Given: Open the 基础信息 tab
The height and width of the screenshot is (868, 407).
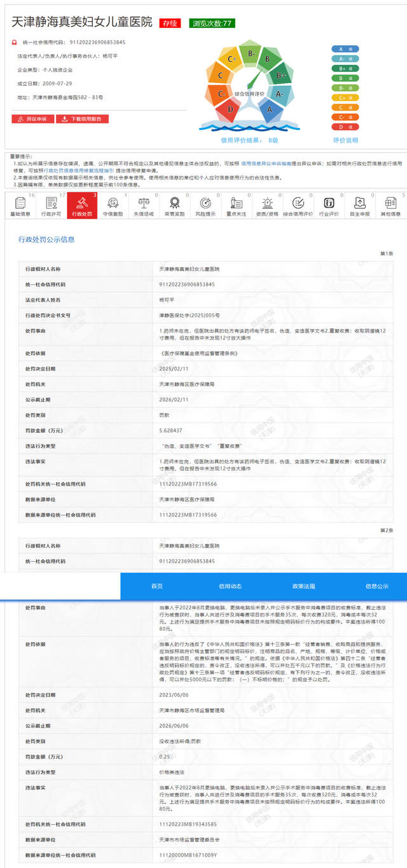Looking at the screenshot, I should pos(20,206).
